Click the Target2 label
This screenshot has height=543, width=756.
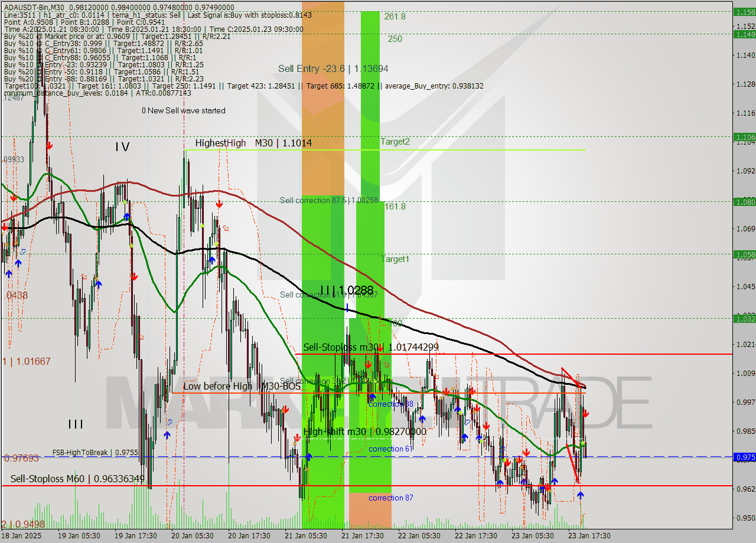pyautogui.click(x=395, y=142)
